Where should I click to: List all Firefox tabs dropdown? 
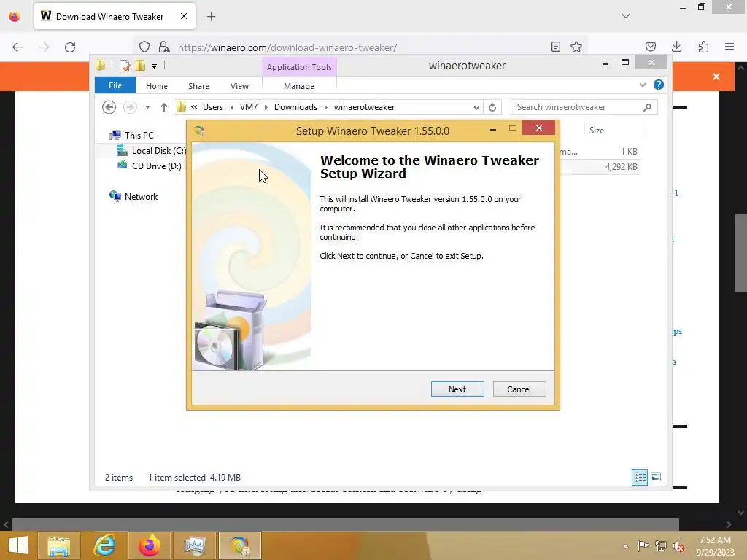coord(626,16)
